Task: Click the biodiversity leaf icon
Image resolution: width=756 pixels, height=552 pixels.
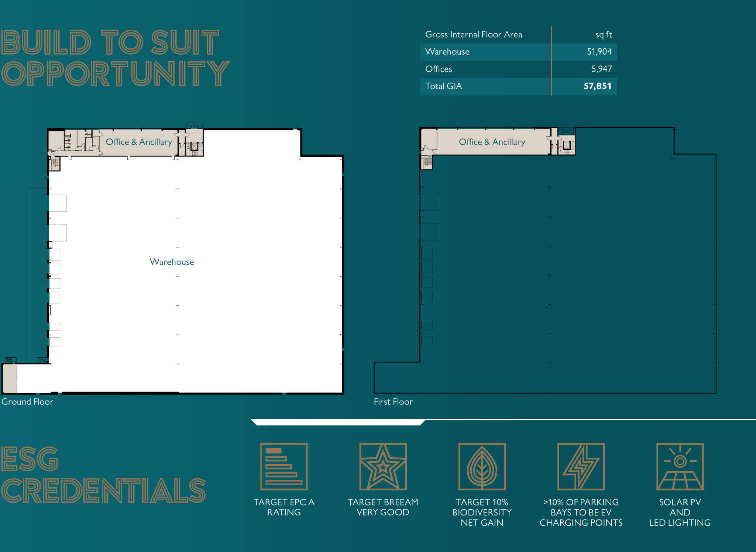Action: [x=482, y=467]
